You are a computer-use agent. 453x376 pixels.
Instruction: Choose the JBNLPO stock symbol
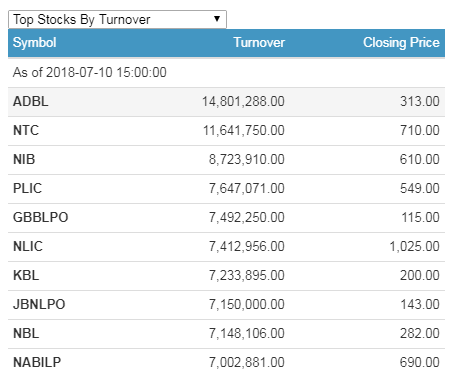click(39, 304)
